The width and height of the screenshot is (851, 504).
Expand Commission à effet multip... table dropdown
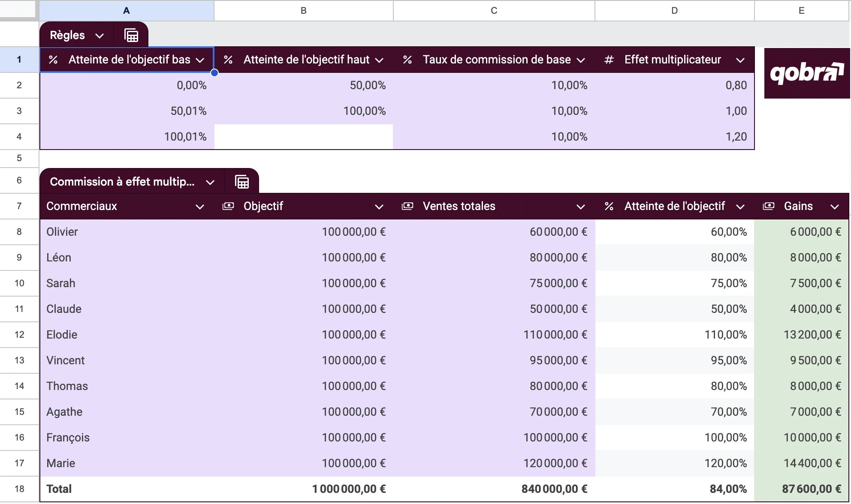tap(210, 182)
